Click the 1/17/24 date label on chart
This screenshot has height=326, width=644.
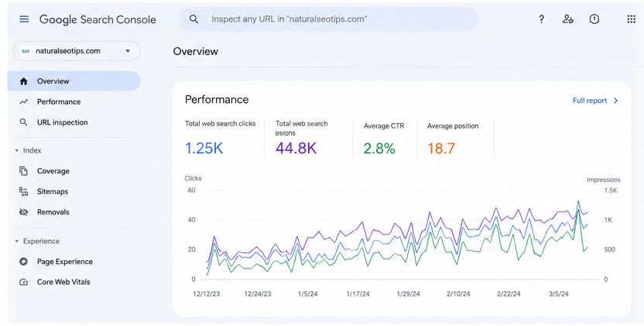coord(358,294)
